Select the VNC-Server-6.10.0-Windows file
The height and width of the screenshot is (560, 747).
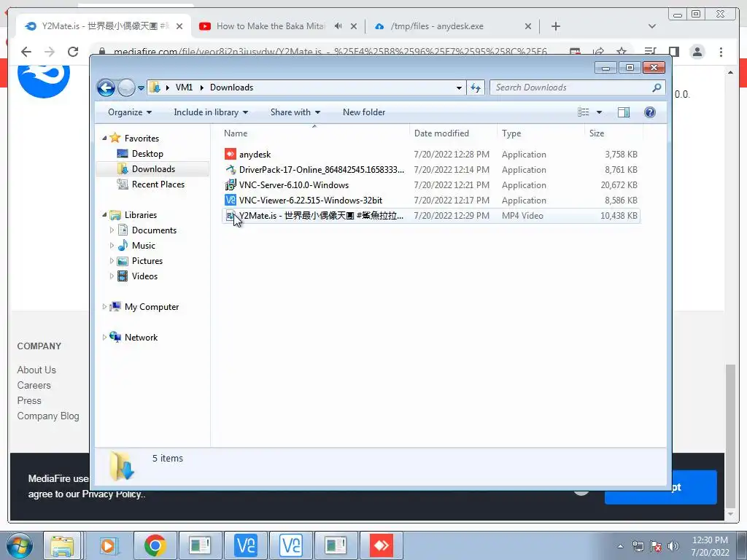click(x=430, y=184)
